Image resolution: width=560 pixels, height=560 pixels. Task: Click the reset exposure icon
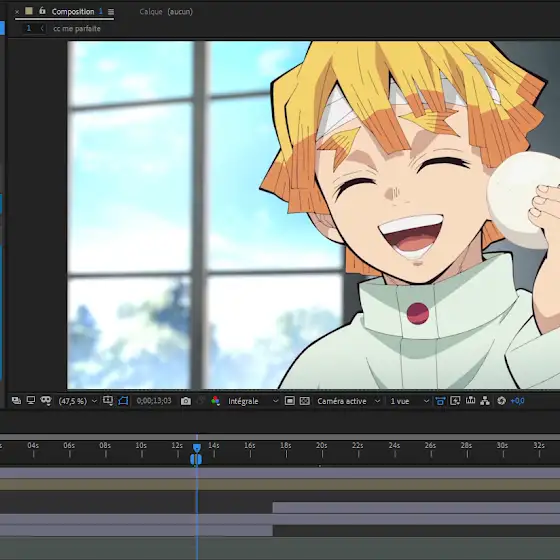coord(501,401)
